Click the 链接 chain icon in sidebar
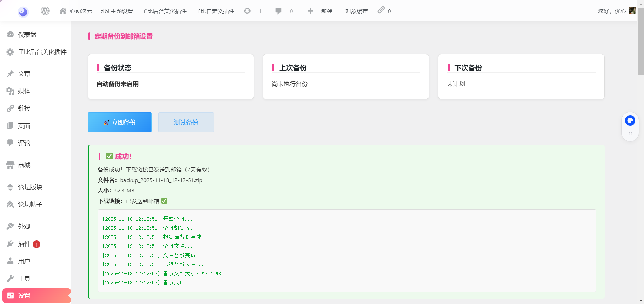The height and width of the screenshot is (304, 644). pos(10,108)
